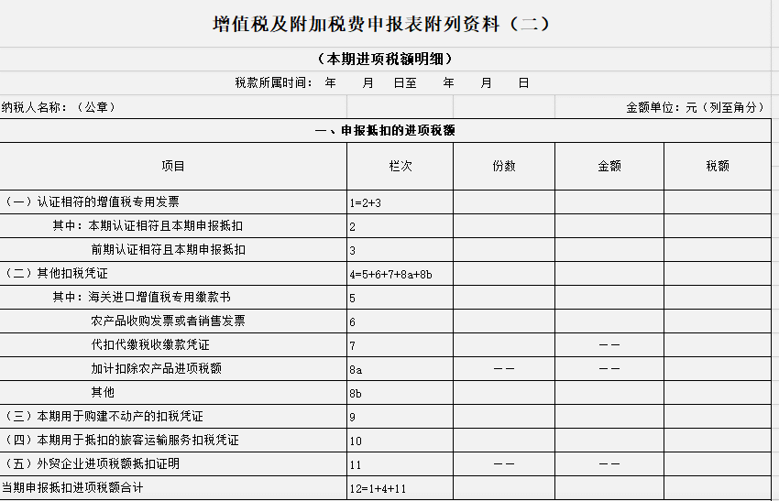
Task: Click the formula cell 1=2+3
Action: coord(400,202)
